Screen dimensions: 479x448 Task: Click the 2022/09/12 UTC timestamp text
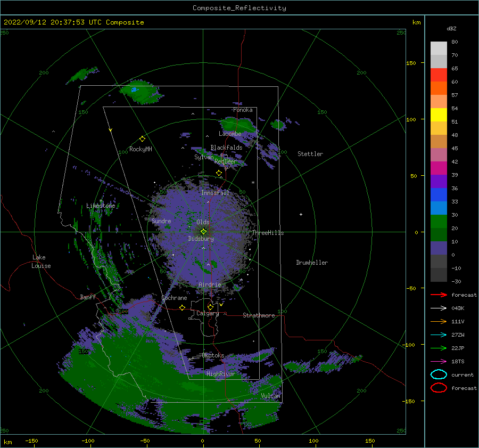(73, 22)
